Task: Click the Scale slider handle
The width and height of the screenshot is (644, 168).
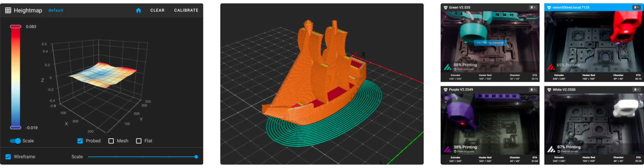Action: [x=196, y=157]
